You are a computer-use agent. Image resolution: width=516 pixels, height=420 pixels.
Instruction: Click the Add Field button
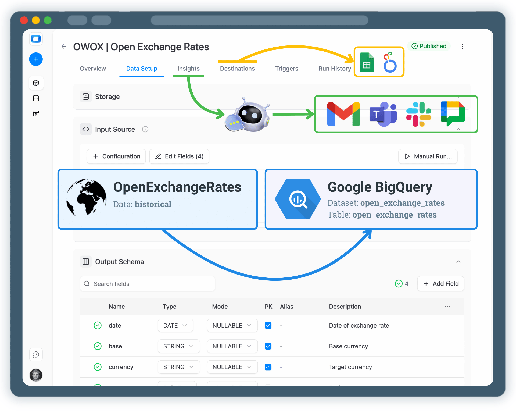440,283
